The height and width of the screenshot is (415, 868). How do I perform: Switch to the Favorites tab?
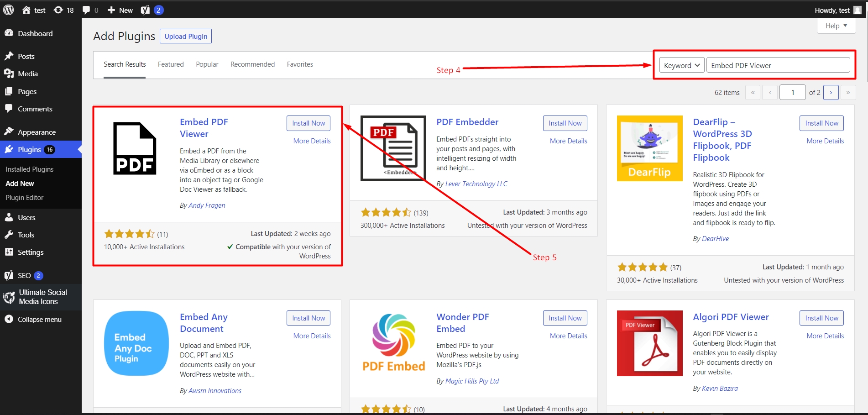(x=300, y=64)
